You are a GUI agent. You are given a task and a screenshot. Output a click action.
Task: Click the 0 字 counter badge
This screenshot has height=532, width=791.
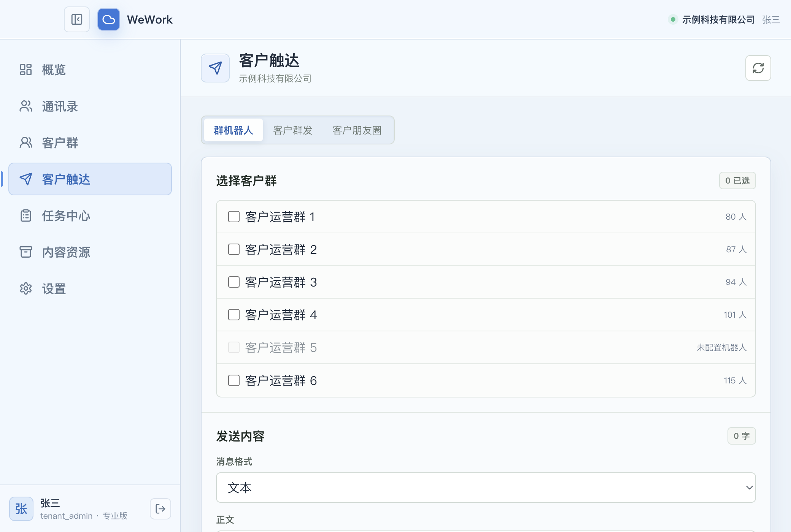pos(742,436)
